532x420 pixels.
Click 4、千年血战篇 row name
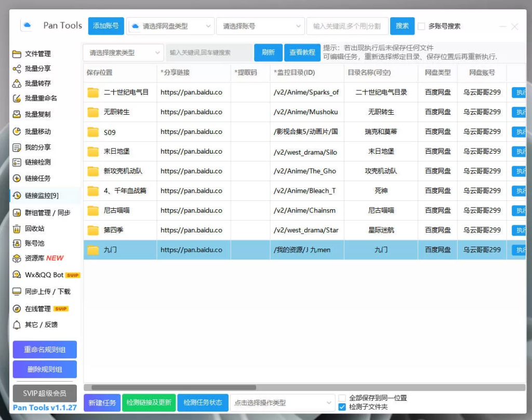[x=125, y=191]
